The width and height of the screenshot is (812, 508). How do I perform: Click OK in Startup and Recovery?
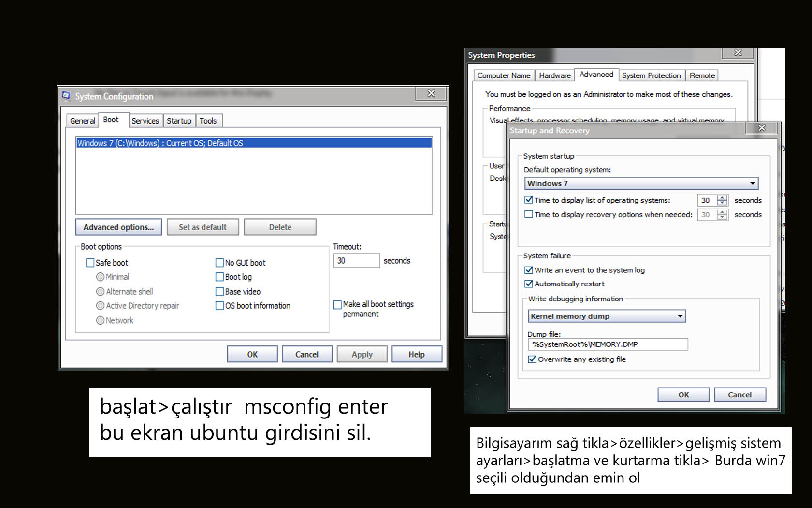683,394
